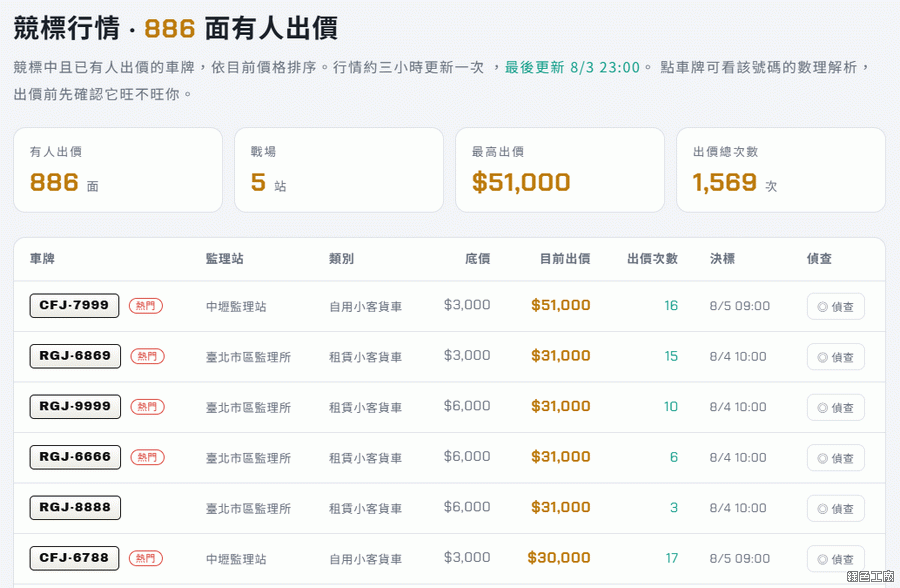Investigate RGJ-9999 with its 偵查 button
Image resolution: width=900 pixels, height=588 pixels.
click(835, 408)
